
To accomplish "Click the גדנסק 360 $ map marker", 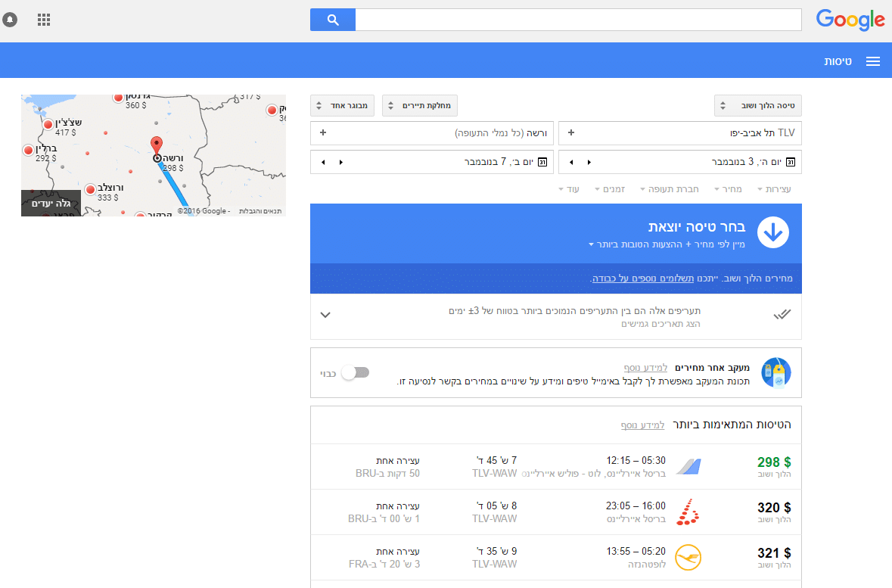I will 118,98.
